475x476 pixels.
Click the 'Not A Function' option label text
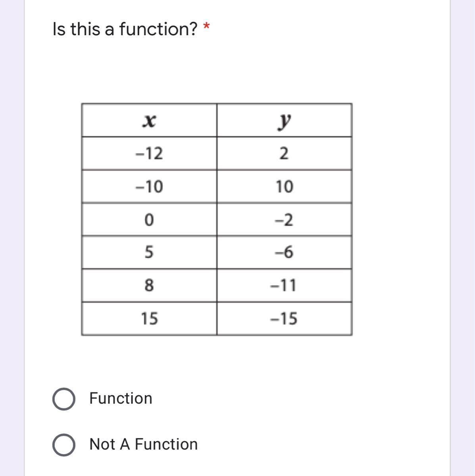(x=143, y=444)
